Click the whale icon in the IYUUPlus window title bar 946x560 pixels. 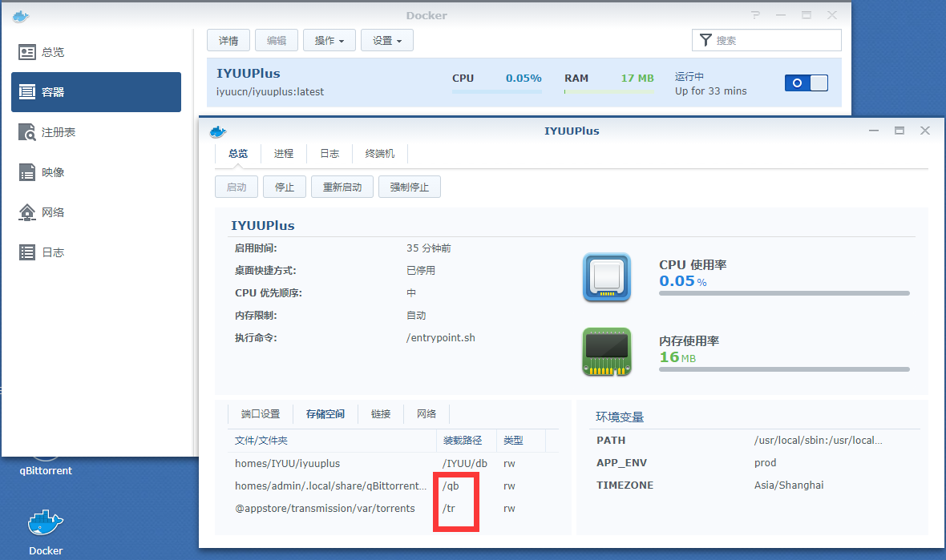(218, 131)
